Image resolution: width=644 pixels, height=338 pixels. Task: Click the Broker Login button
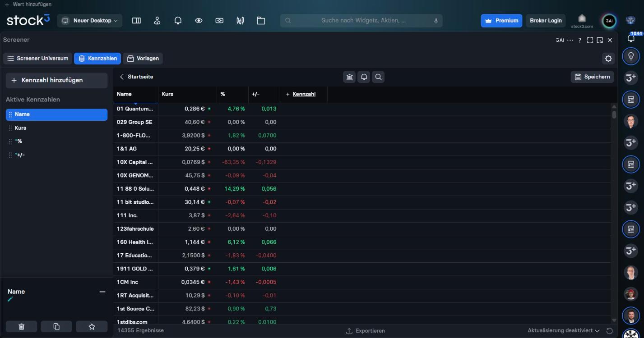click(x=546, y=20)
